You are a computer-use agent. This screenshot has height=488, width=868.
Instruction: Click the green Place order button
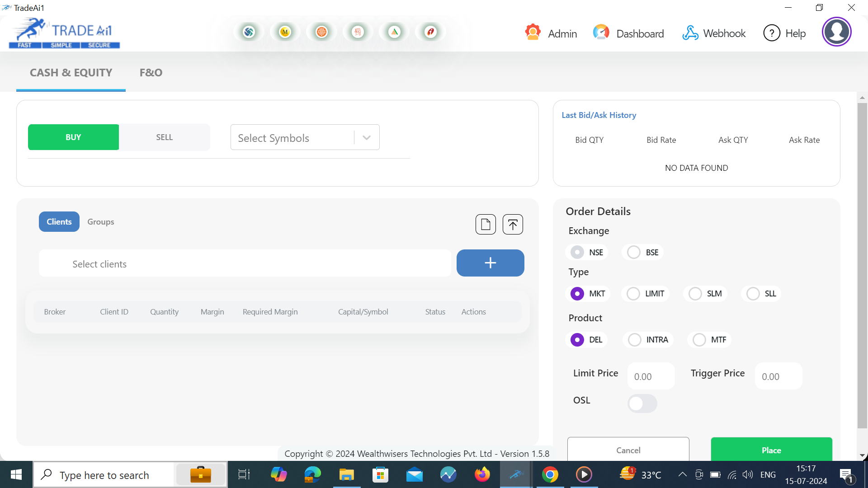coord(771,450)
